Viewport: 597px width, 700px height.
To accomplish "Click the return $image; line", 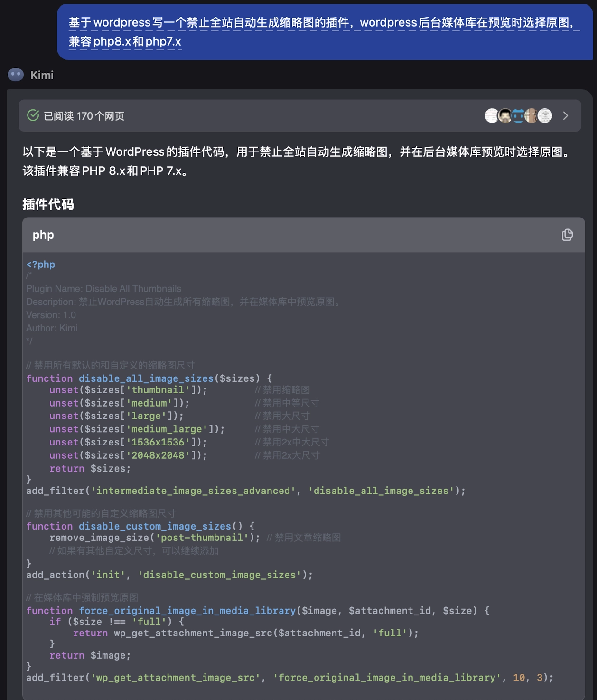I will pyautogui.click(x=90, y=655).
